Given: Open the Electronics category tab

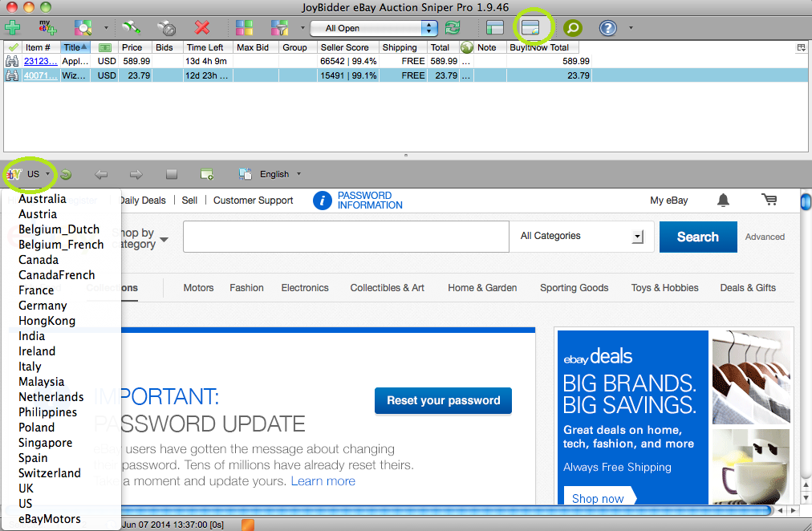Looking at the screenshot, I should (x=305, y=288).
